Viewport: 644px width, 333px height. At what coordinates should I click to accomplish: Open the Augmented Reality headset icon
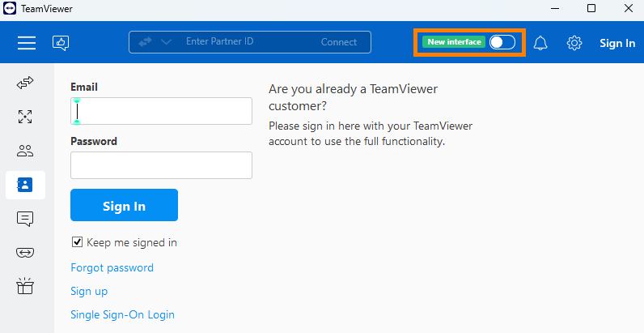pyautogui.click(x=25, y=252)
